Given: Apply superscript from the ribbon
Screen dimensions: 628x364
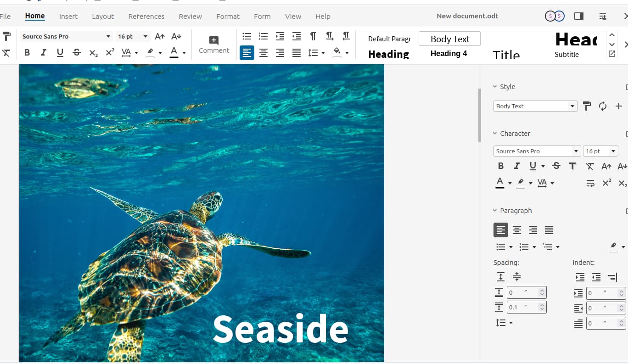Looking at the screenshot, I should pos(110,53).
